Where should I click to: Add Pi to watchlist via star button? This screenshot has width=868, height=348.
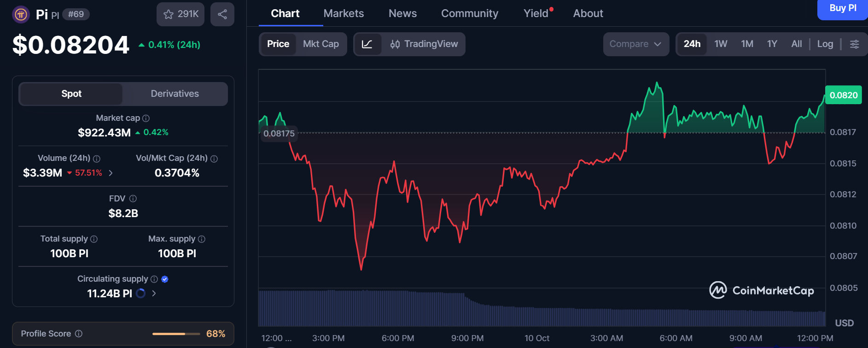click(181, 14)
